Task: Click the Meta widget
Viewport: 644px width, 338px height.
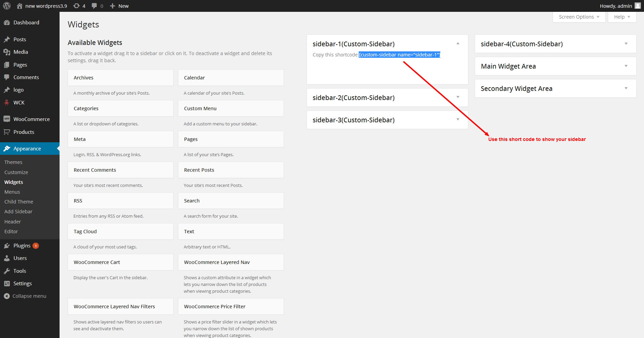Action: coord(120,139)
